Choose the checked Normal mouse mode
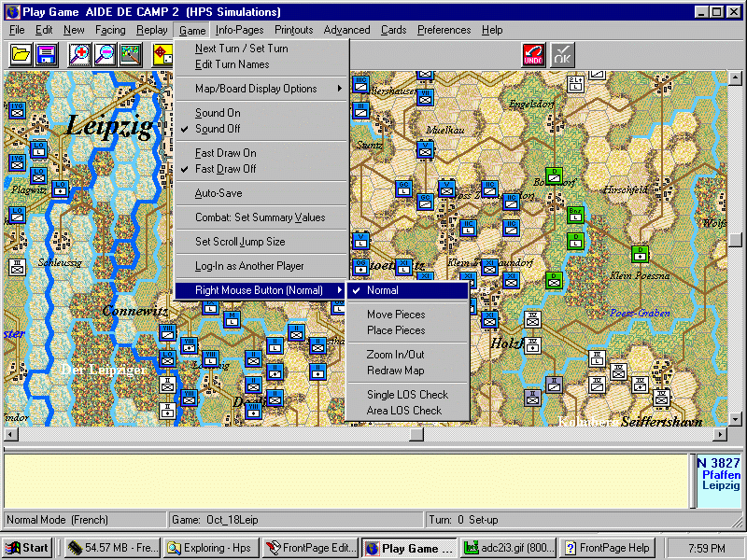This screenshot has width=747, height=560. (x=408, y=290)
